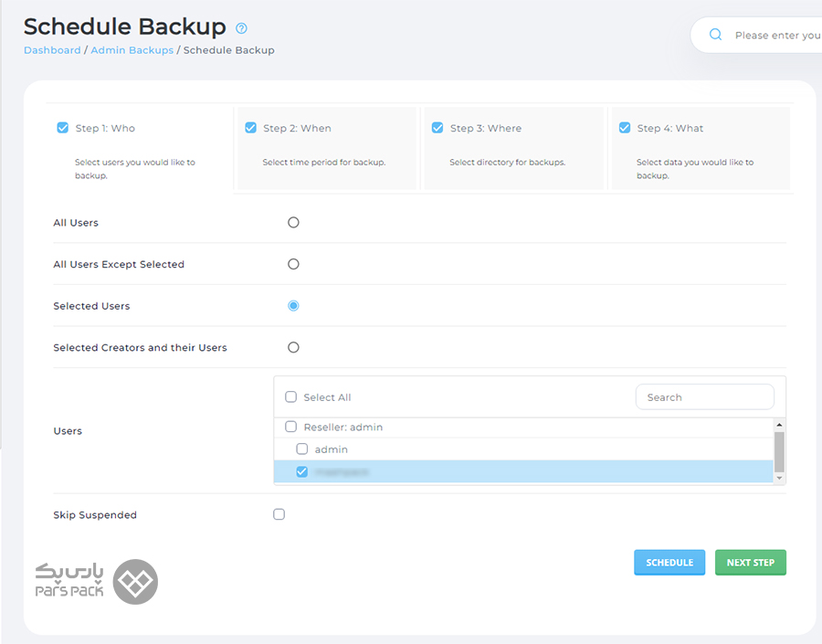Screen dimensions: 822x644
Task: Check the Select All checkbox
Action: click(x=291, y=397)
